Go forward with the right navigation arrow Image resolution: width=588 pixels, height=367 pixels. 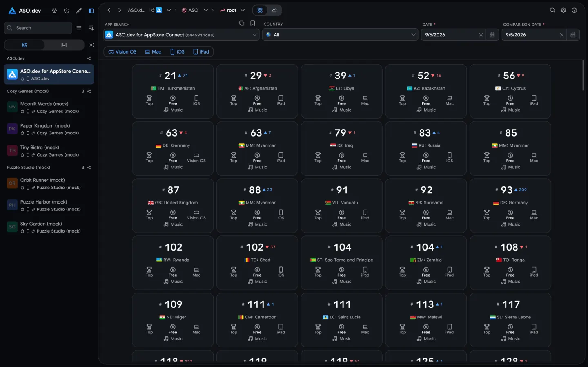click(120, 10)
